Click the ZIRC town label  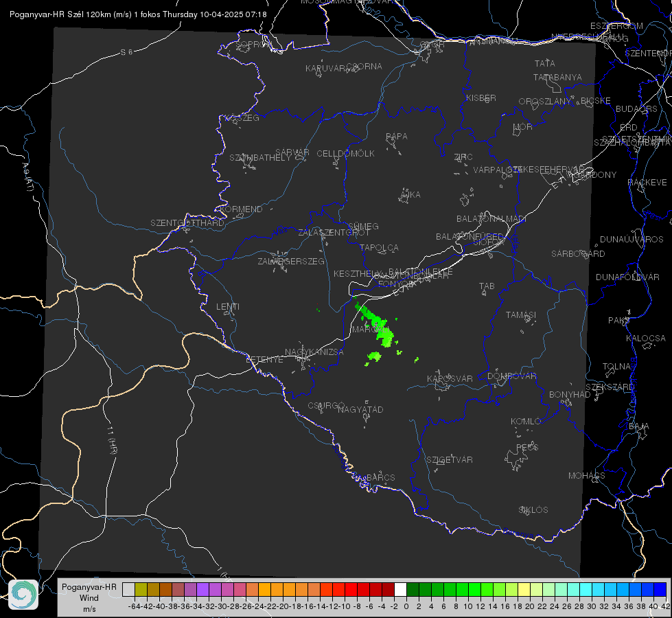pyautogui.click(x=463, y=157)
